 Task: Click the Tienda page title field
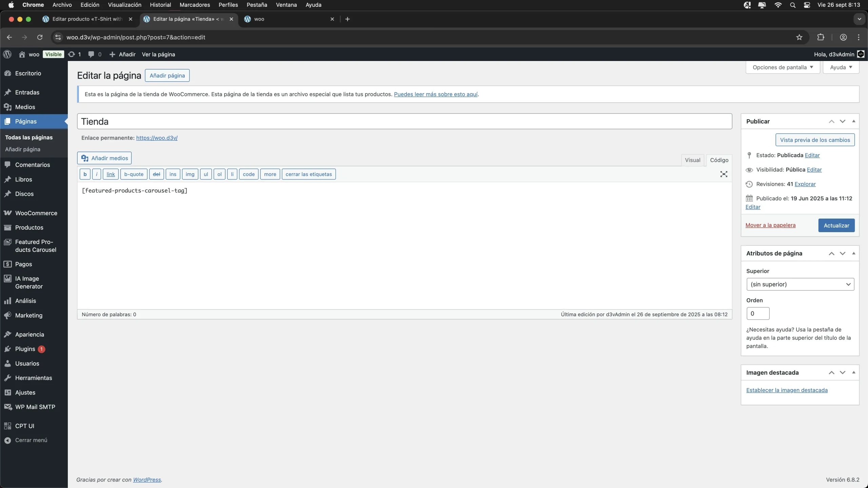click(405, 121)
